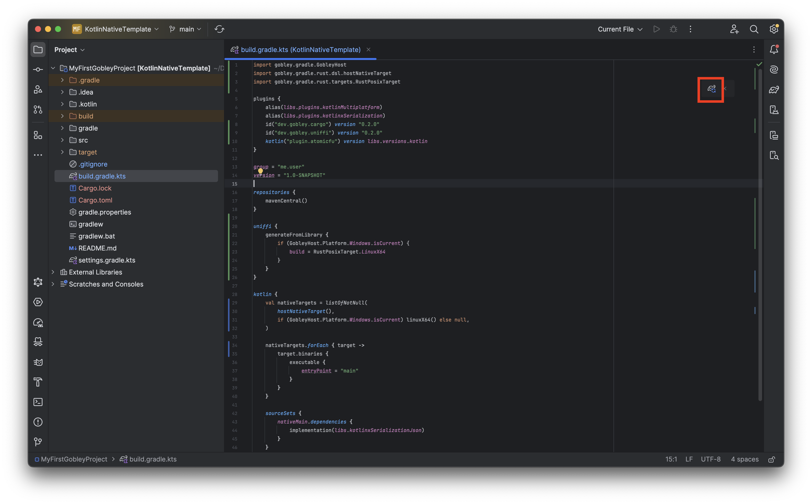Screen dimensions: 812x504
Task: Click the LF line separator indicator
Action: point(689,459)
